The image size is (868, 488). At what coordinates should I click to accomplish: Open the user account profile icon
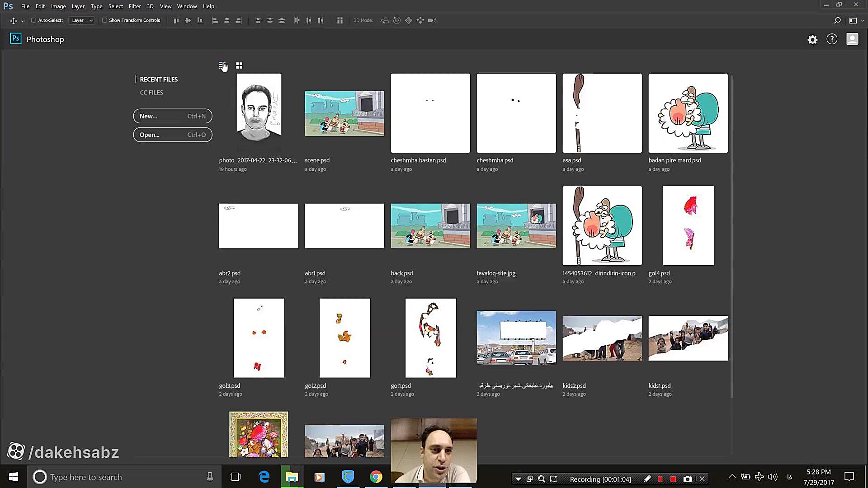(x=852, y=39)
